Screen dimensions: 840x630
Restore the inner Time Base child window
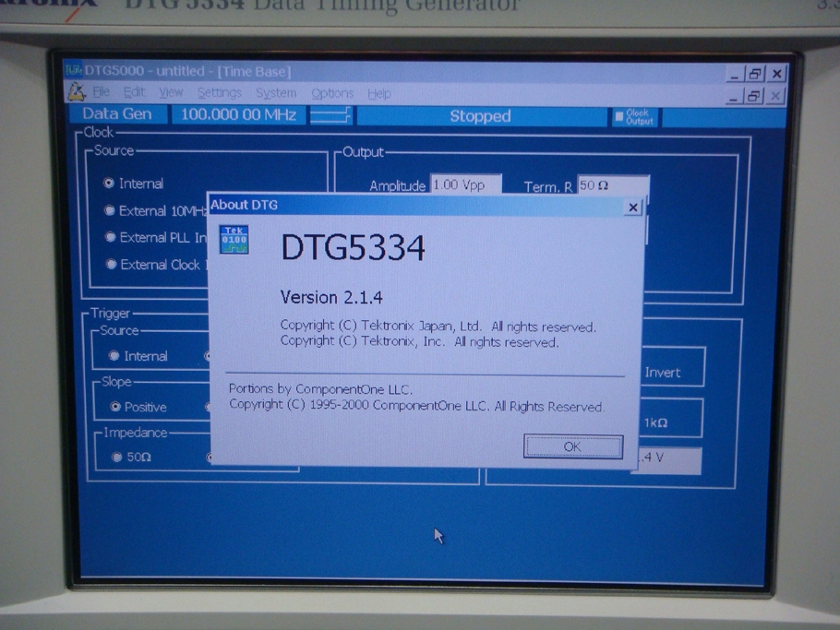(753, 96)
